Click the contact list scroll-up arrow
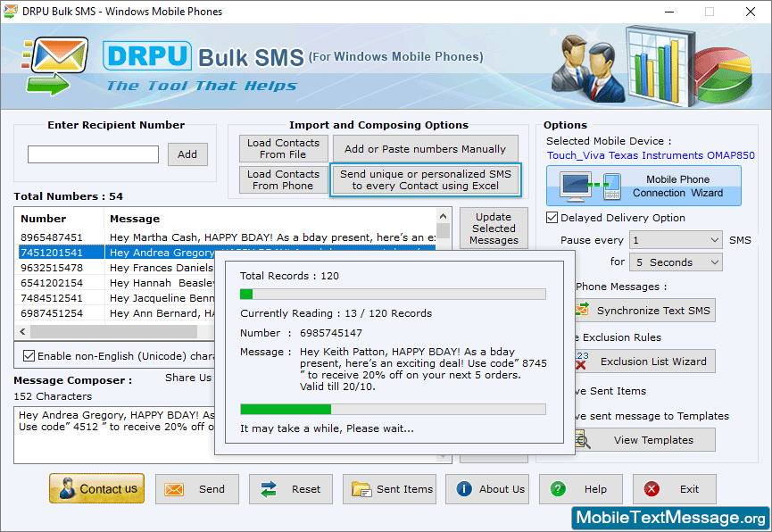Viewport: 772px width, 532px height. click(x=443, y=216)
